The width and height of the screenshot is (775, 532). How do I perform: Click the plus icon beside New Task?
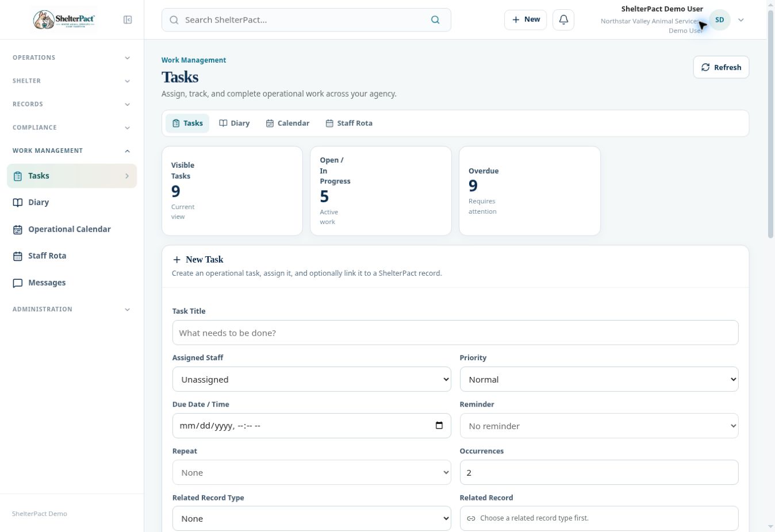[177, 260]
